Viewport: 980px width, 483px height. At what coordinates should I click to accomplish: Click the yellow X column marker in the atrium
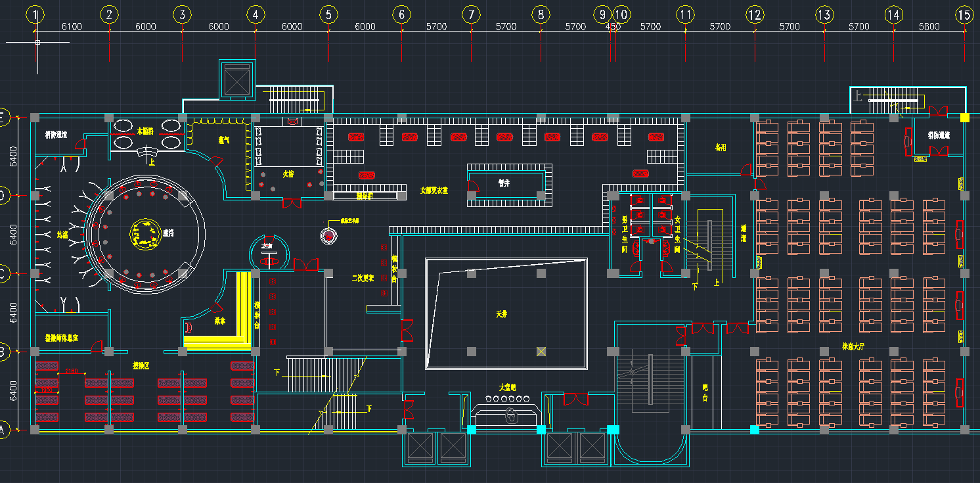click(x=541, y=352)
